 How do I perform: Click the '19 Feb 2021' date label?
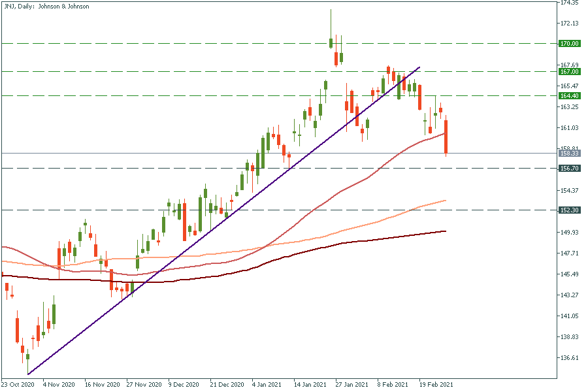[x=436, y=385]
